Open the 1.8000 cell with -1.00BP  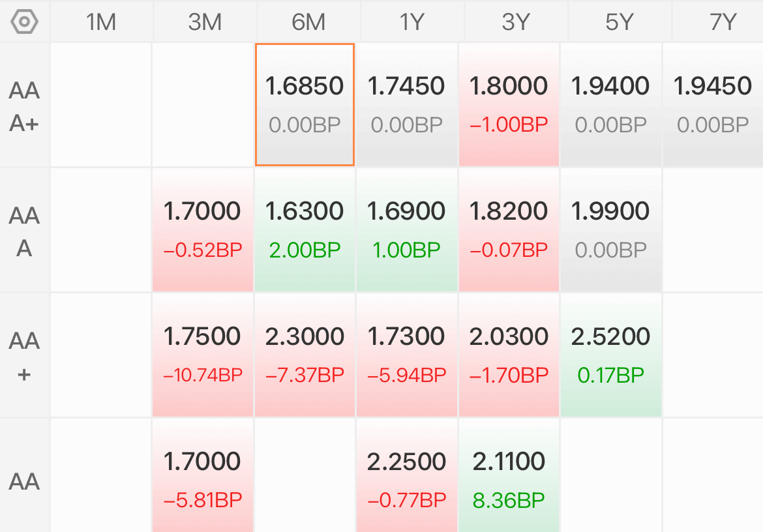509,104
